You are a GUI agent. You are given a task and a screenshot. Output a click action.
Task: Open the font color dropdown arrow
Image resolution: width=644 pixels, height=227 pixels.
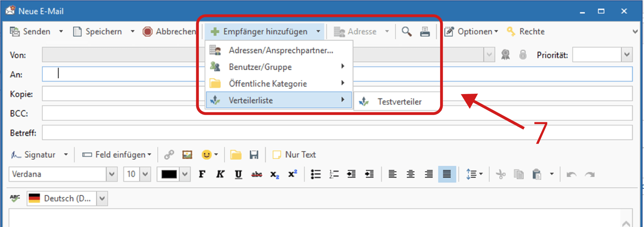pos(185,174)
